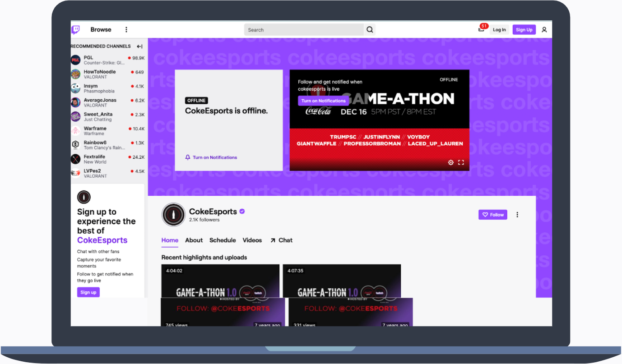The image size is (622, 364).
Task: Click the CokeEsports avatar in the signup card
Action: point(84,197)
